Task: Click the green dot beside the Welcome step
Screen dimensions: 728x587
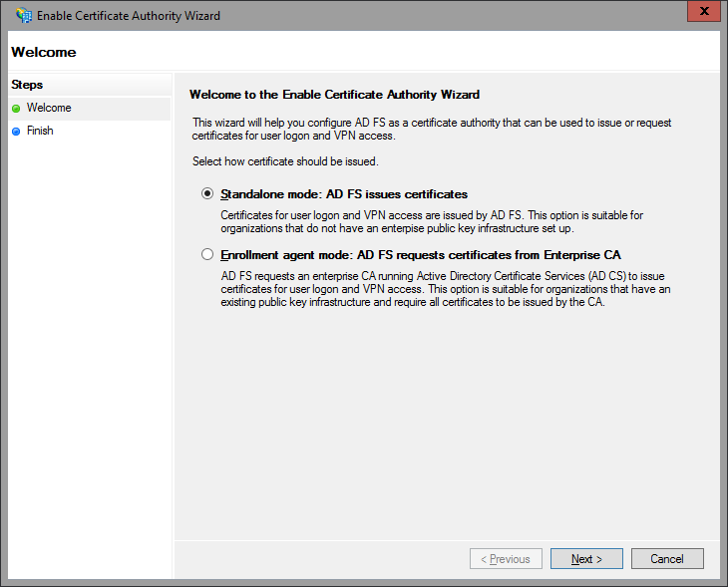Action: 16,109
